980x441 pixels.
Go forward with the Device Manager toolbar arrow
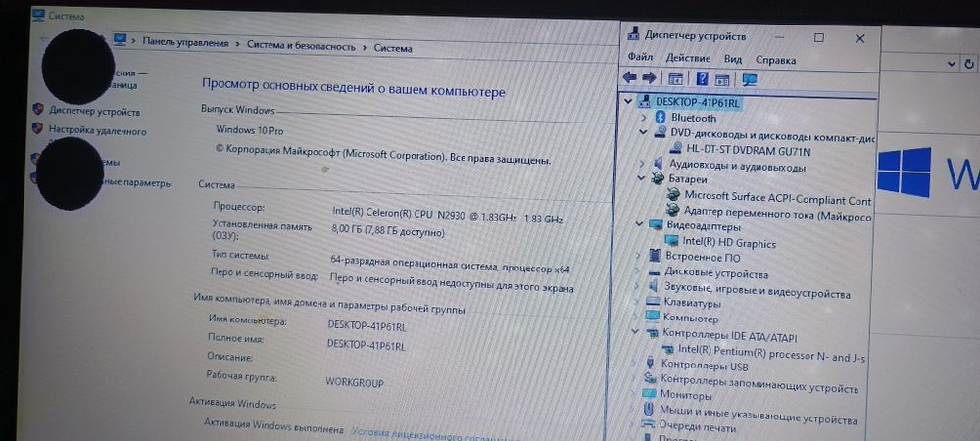point(650,78)
